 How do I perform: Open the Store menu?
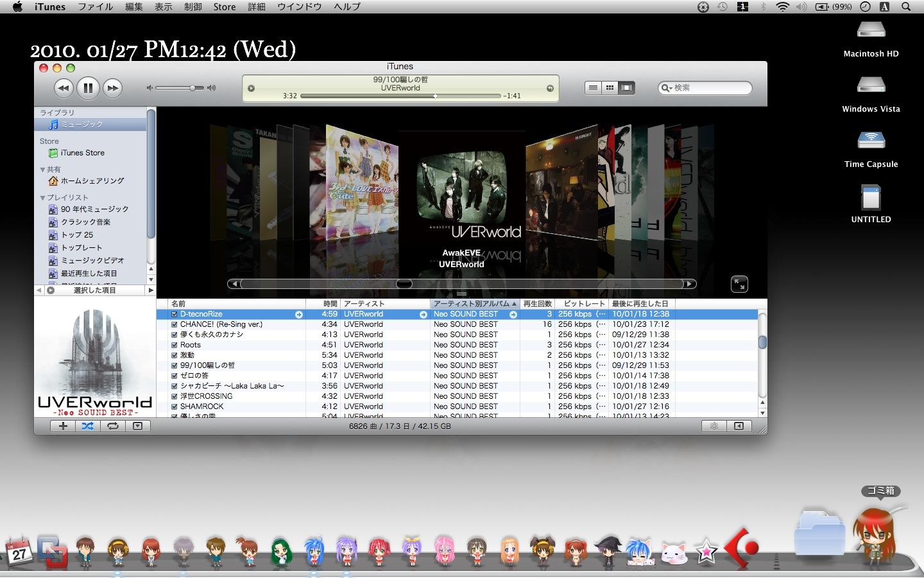tap(225, 7)
